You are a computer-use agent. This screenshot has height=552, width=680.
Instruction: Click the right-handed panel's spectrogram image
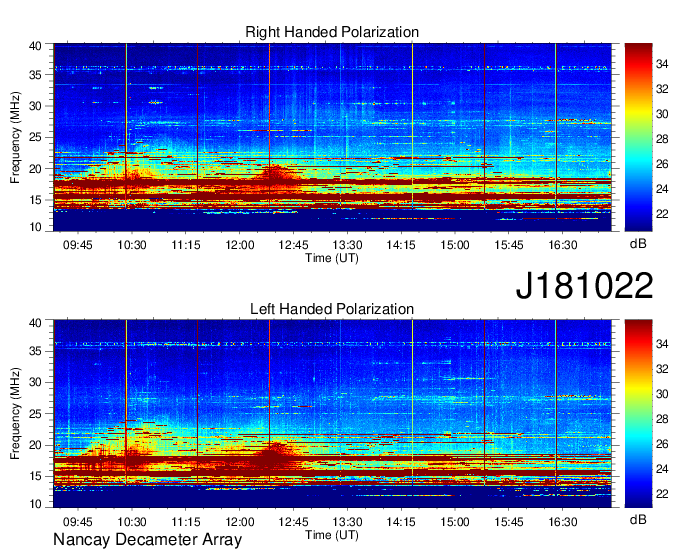pos(332,137)
